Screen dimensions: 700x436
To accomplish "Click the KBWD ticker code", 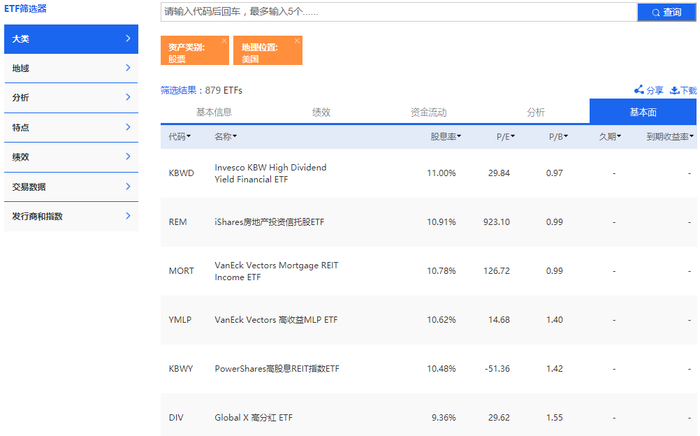I will tap(181, 173).
